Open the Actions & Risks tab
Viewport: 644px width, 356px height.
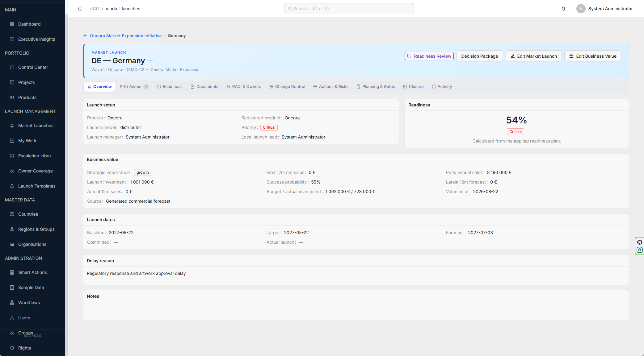pos(331,87)
